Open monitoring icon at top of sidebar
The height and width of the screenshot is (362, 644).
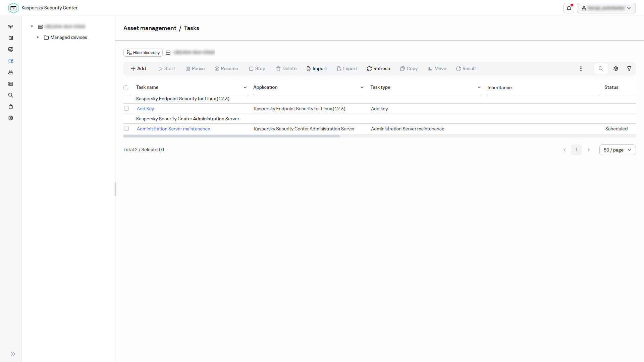(x=11, y=27)
